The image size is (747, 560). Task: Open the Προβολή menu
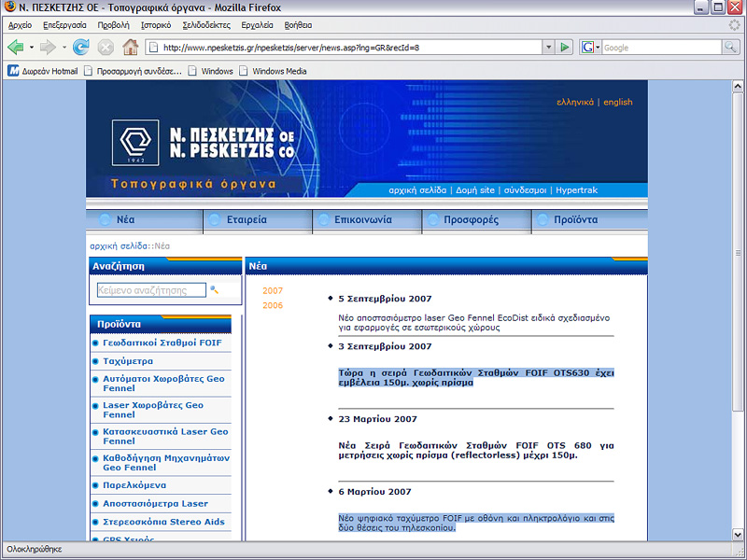click(x=113, y=25)
